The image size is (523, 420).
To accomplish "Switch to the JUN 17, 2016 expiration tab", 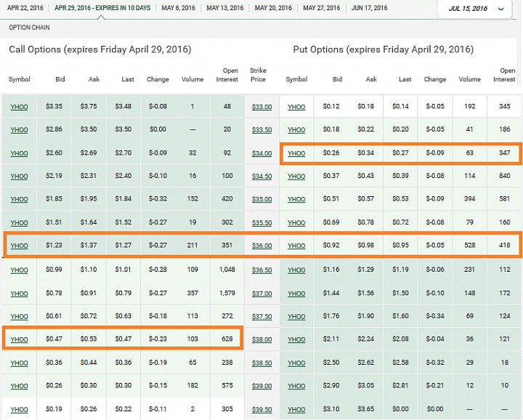I will coord(369,8).
